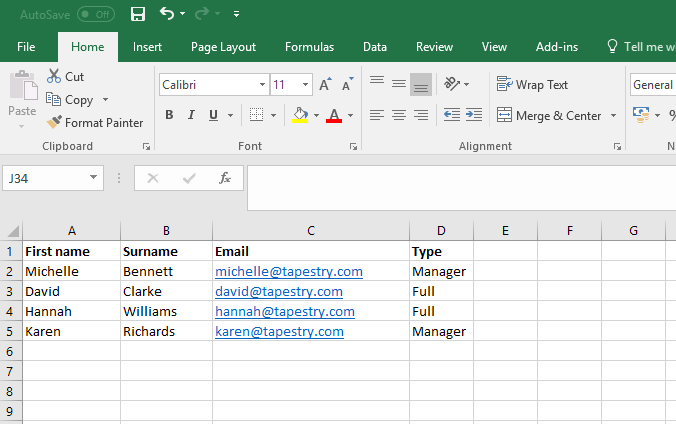Open Font settings dialog launcher

(353, 147)
